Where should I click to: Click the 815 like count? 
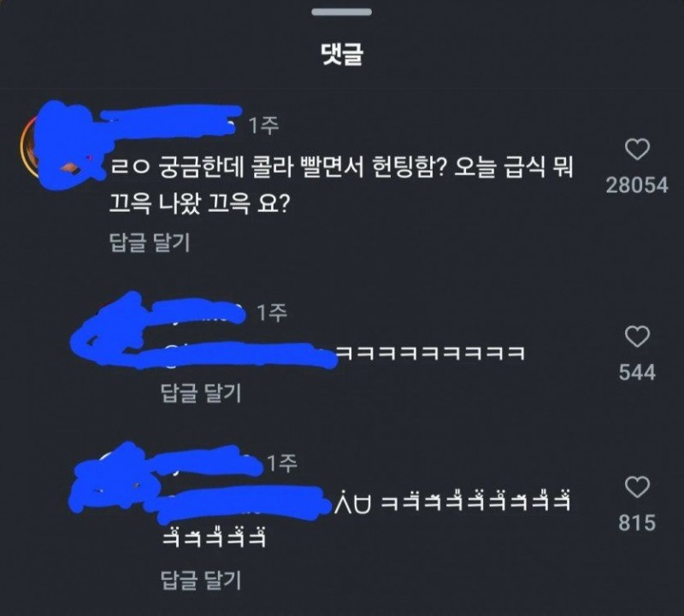(x=637, y=523)
